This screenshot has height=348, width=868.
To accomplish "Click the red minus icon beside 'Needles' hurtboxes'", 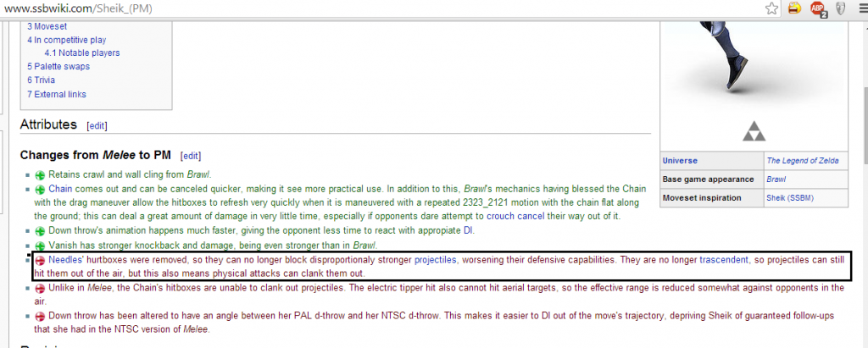I will [40, 260].
